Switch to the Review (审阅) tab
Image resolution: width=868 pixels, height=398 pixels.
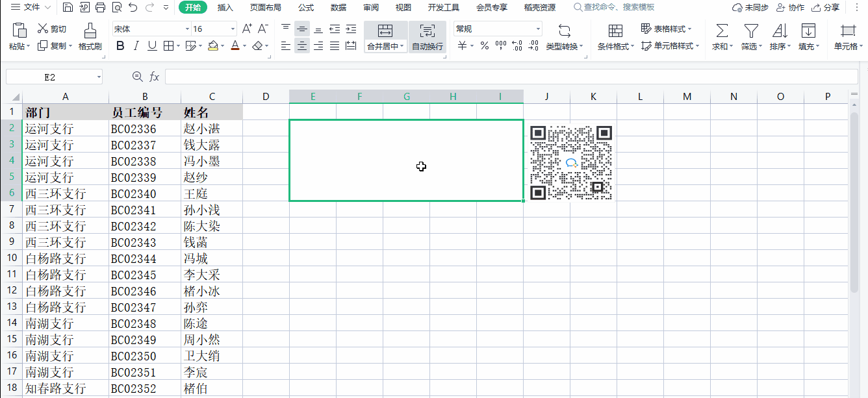click(x=371, y=8)
